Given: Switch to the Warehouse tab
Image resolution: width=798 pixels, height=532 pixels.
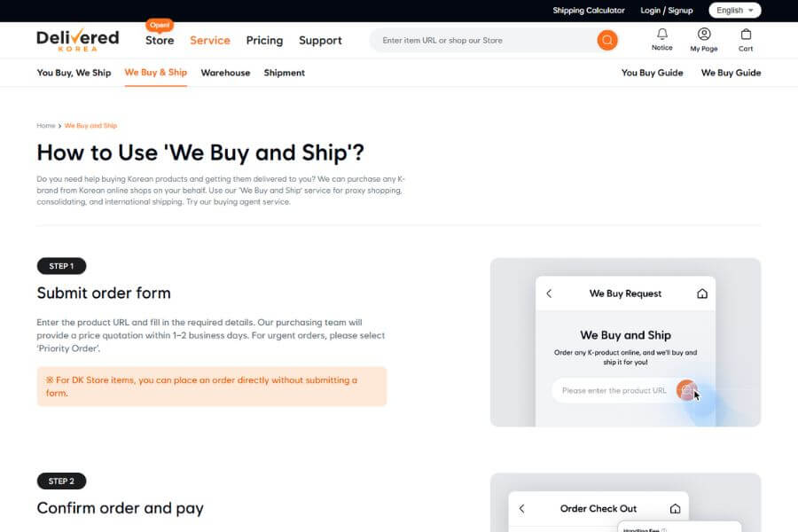Looking at the screenshot, I should click(x=225, y=73).
